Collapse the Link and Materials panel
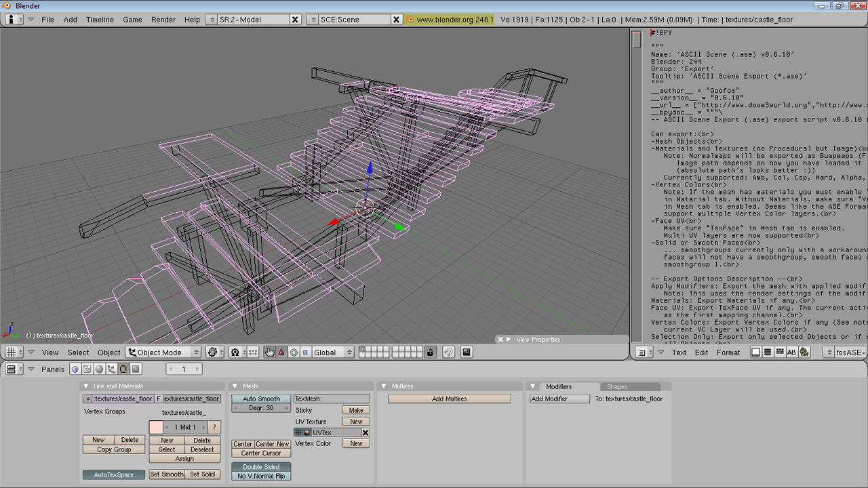The image size is (868, 488). [x=86, y=386]
